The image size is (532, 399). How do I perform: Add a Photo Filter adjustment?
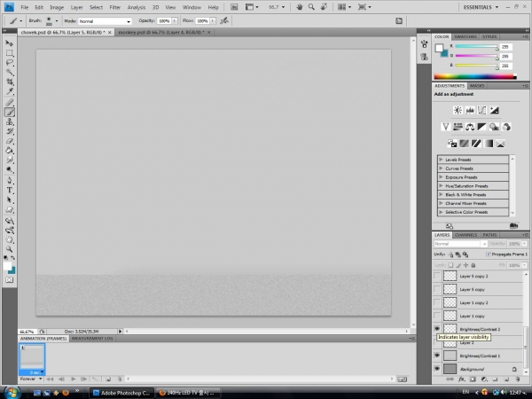(494, 127)
